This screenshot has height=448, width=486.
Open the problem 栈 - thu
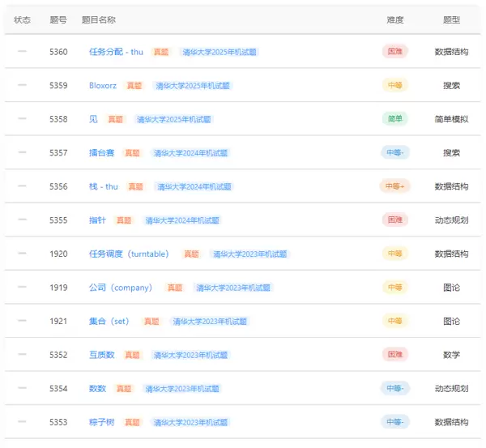tap(103, 186)
